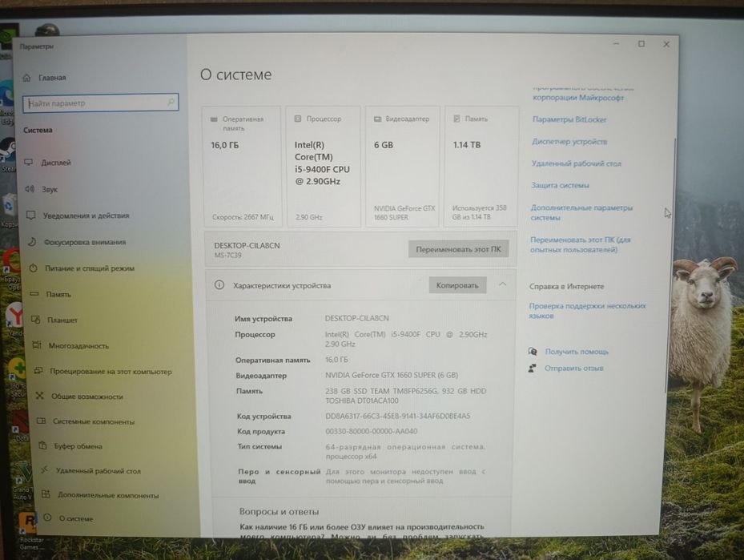This screenshot has height=560, width=744.
Task: Click the Фокусировка внимания moon icon
Action: coord(32,242)
